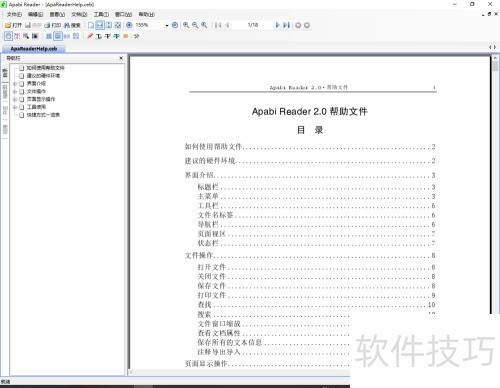Click the contents entry 打开文件
Screen dimensions: 500x388
pos(212,267)
